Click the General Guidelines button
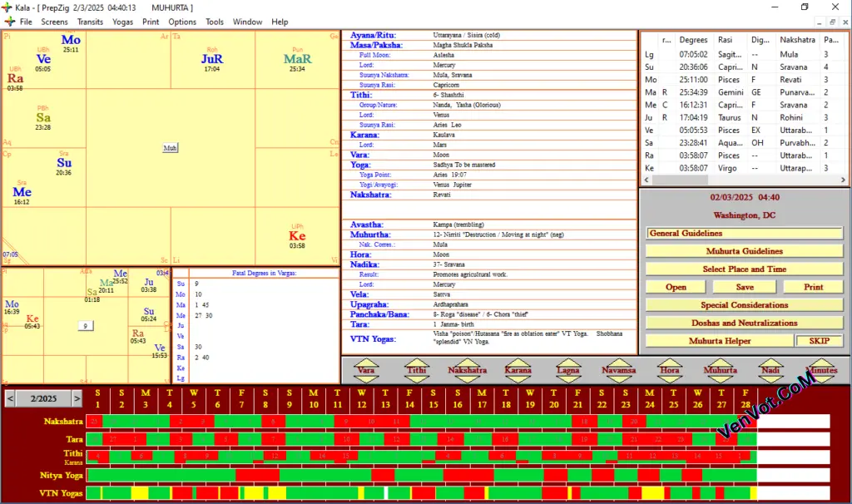 (744, 234)
